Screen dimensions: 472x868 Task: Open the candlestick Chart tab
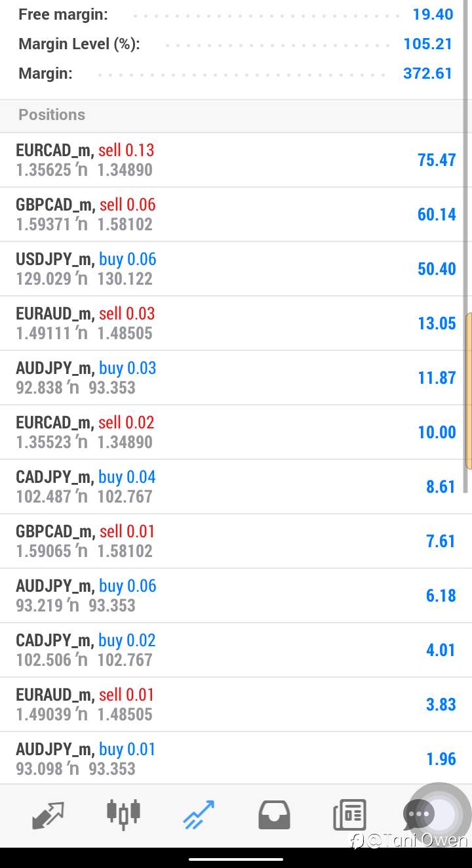[x=123, y=813]
